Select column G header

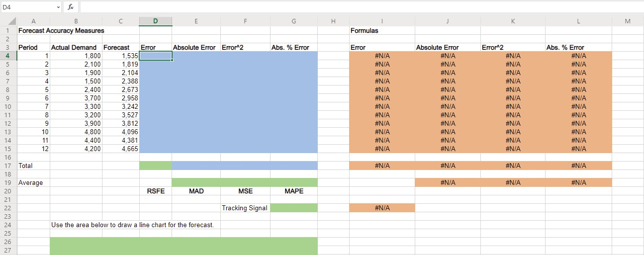(294, 21)
